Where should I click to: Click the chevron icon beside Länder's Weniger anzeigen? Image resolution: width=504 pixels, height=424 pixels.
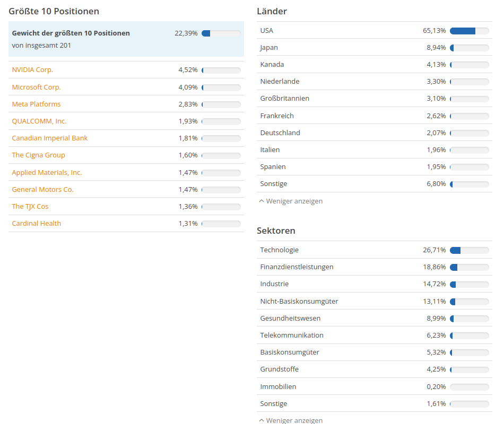(x=261, y=201)
